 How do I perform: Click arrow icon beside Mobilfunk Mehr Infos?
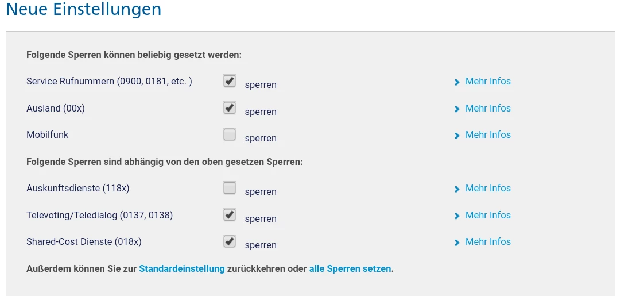(x=457, y=136)
